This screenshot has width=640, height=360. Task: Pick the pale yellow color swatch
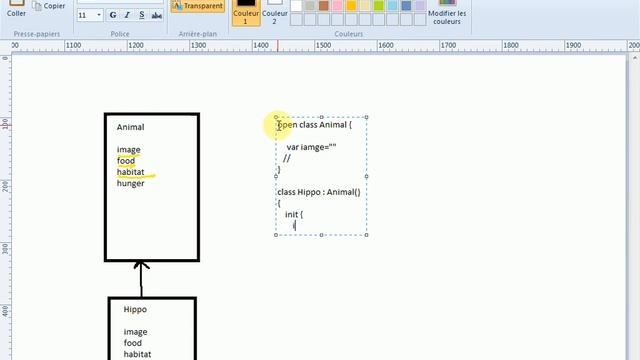coord(365,6)
